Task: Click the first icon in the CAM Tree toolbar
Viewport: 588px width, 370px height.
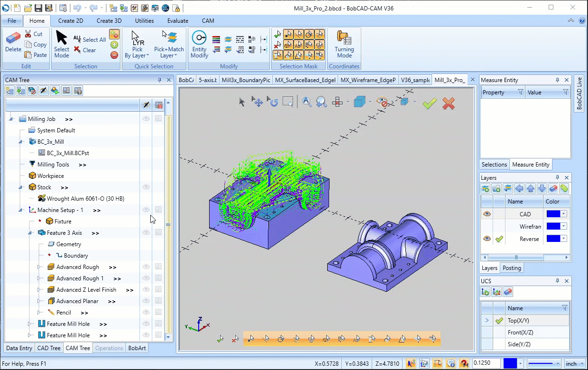Action: [10, 91]
